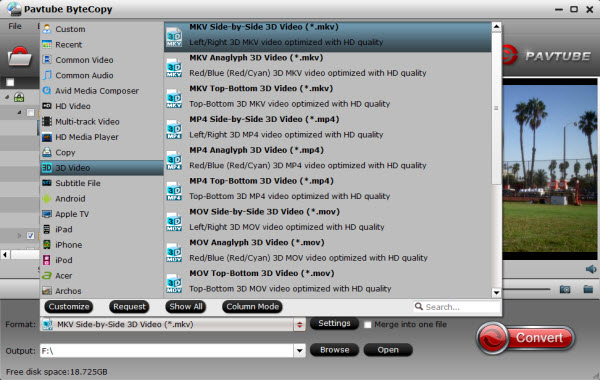Open the File menu
The width and height of the screenshot is (600, 380).
point(15,26)
